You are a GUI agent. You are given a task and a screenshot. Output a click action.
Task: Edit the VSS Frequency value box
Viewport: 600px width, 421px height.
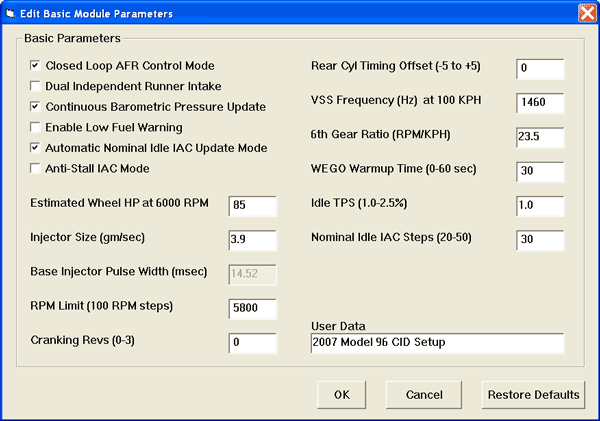point(540,103)
